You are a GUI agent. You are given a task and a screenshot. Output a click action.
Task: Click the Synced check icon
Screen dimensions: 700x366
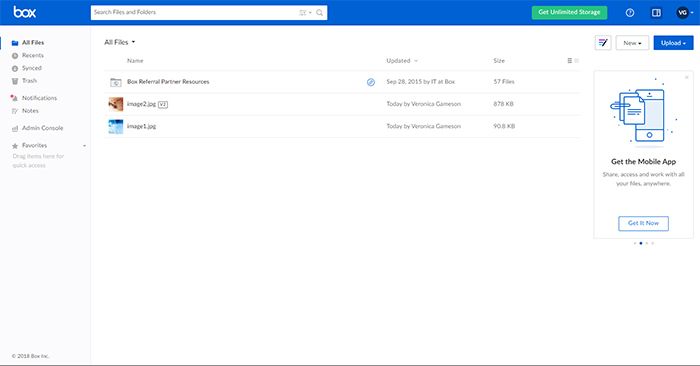coord(15,69)
